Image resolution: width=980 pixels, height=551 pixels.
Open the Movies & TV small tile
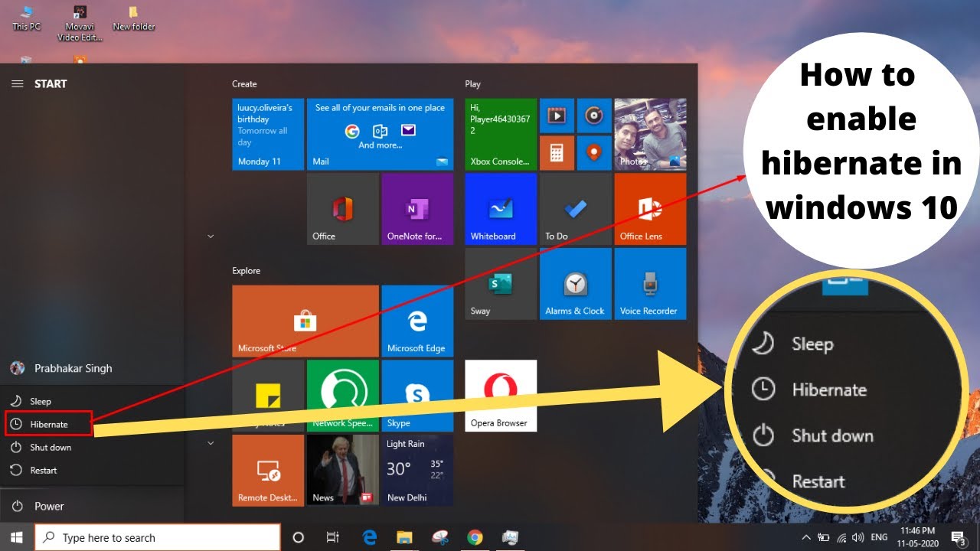[x=557, y=115]
